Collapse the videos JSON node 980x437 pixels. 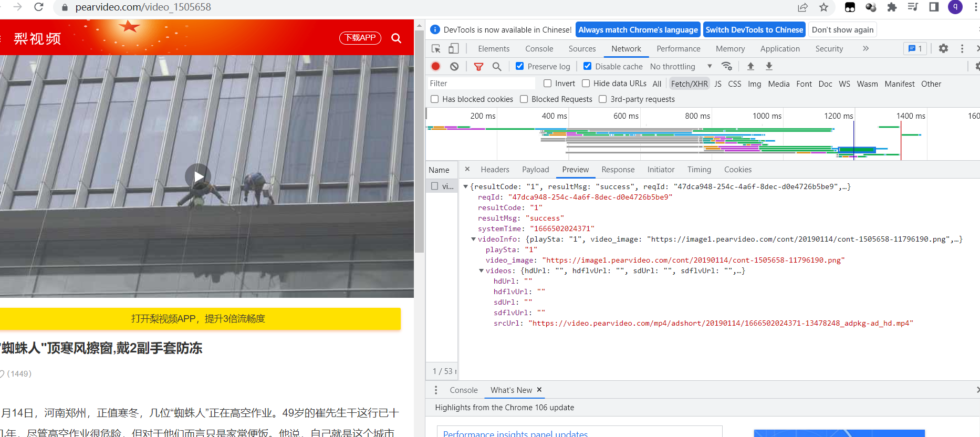click(x=481, y=270)
